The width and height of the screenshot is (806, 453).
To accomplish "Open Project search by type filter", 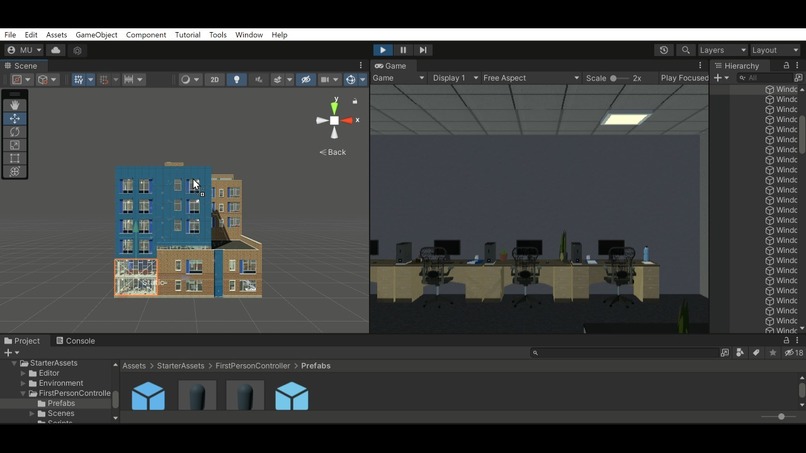I will [740, 352].
